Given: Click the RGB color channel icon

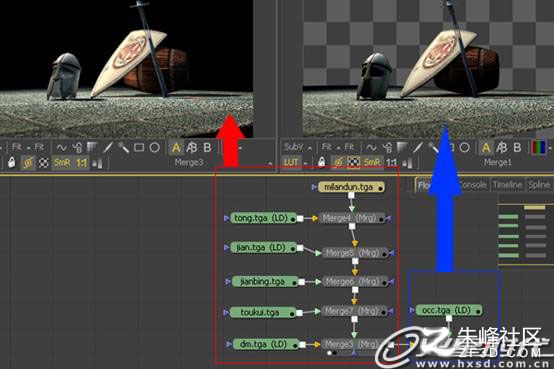Looking at the screenshot, I should 539,148.
